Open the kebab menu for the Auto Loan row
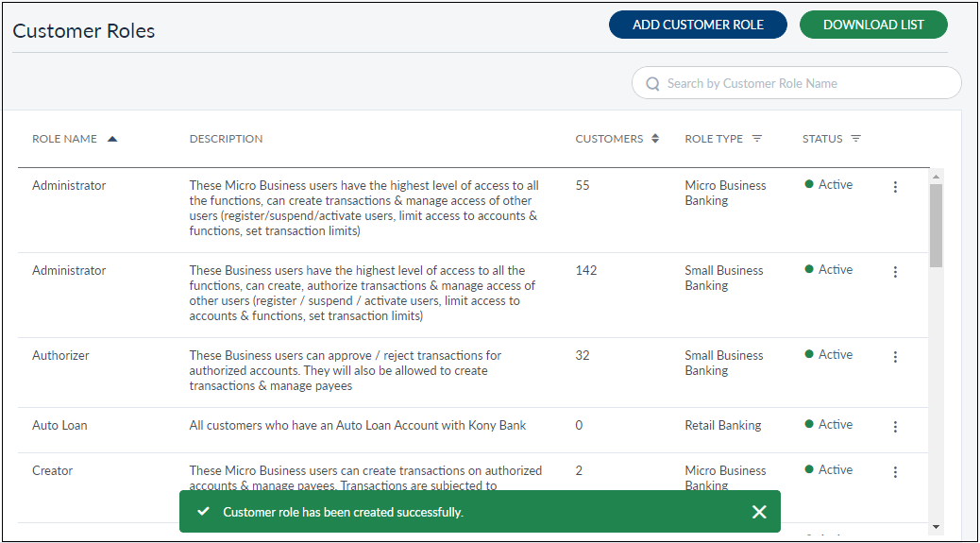 (895, 427)
